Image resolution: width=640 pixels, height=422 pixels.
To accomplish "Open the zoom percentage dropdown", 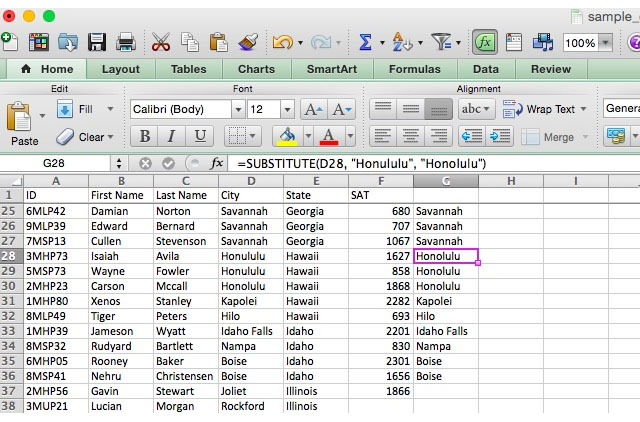I will [606, 42].
